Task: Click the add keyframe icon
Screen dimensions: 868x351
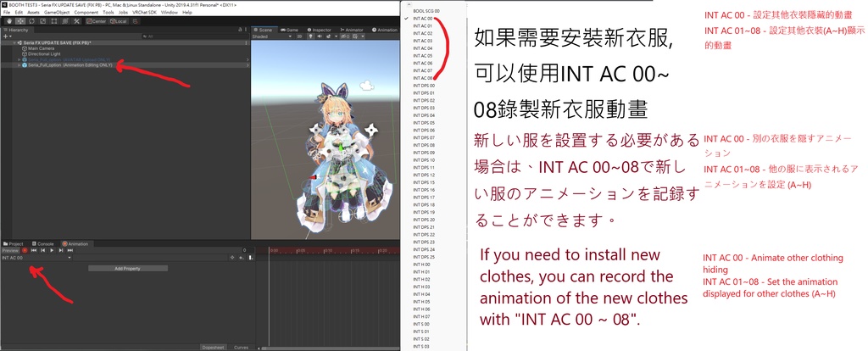Action: pyautogui.click(x=241, y=258)
